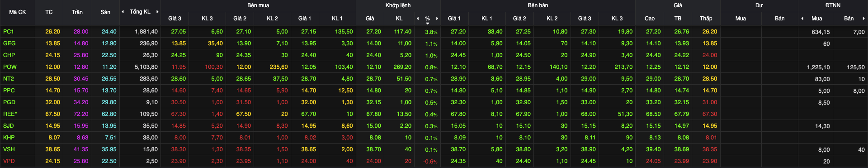Viewport: 868px width, 168px height.
Task: Sort by Mã CK column header
Action: coord(18,12)
